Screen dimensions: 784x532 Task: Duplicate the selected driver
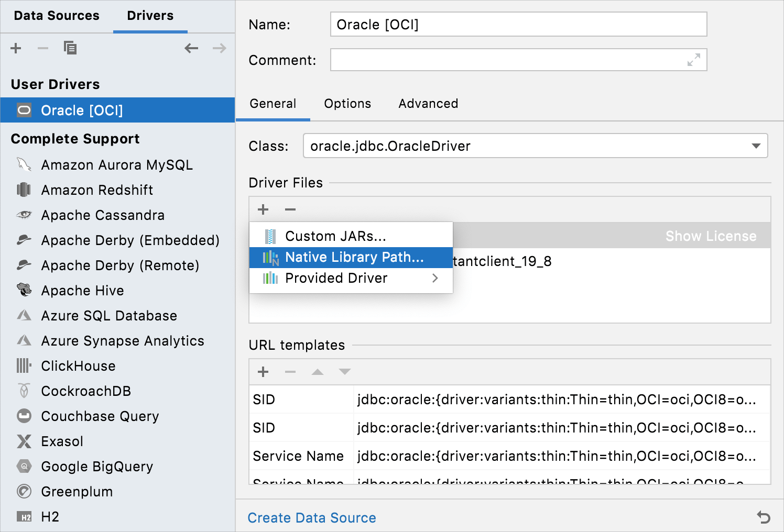tap(70, 48)
